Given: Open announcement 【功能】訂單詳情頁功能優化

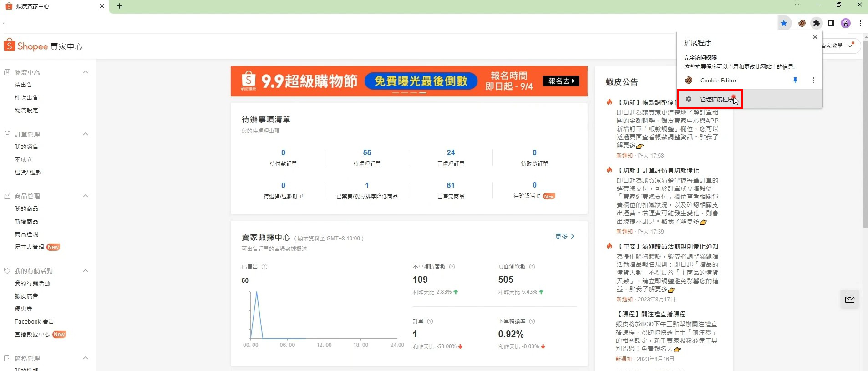Looking at the screenshot, I should click(658, 170).
